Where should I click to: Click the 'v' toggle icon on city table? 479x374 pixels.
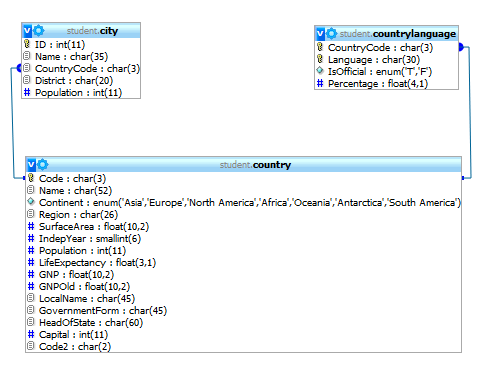pyautogui.click(x=27, y=31)
